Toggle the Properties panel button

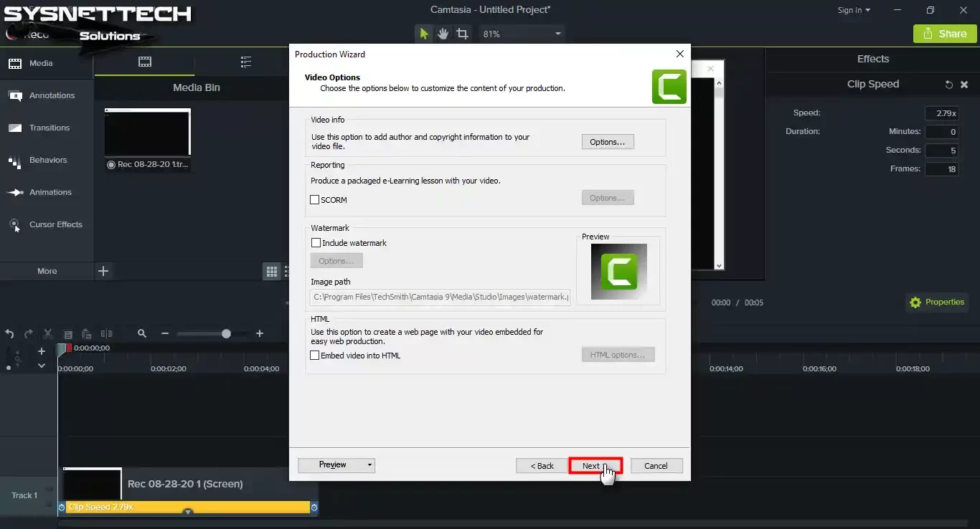(x=937, y=302)
